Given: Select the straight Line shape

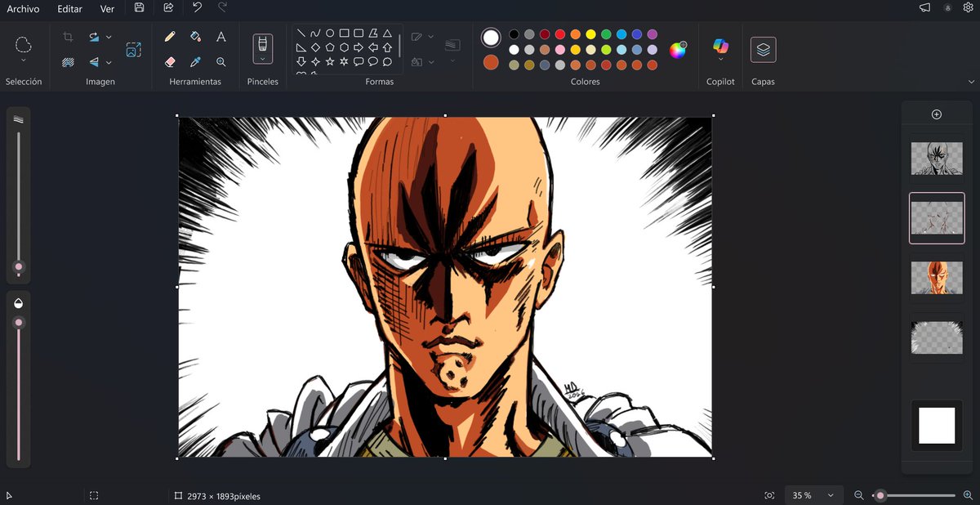Looking at the screenshot, I should [x=301, y=34].
